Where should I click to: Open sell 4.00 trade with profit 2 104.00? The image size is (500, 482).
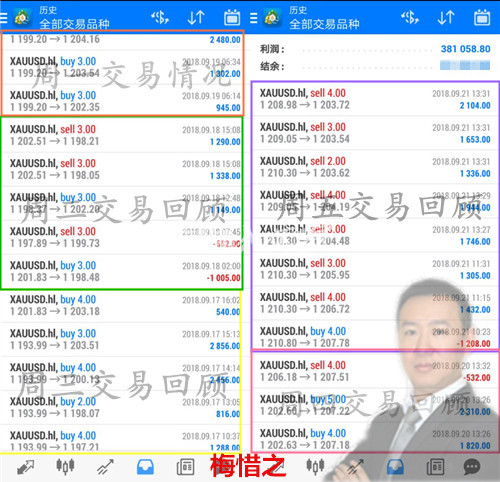(375, 99)
